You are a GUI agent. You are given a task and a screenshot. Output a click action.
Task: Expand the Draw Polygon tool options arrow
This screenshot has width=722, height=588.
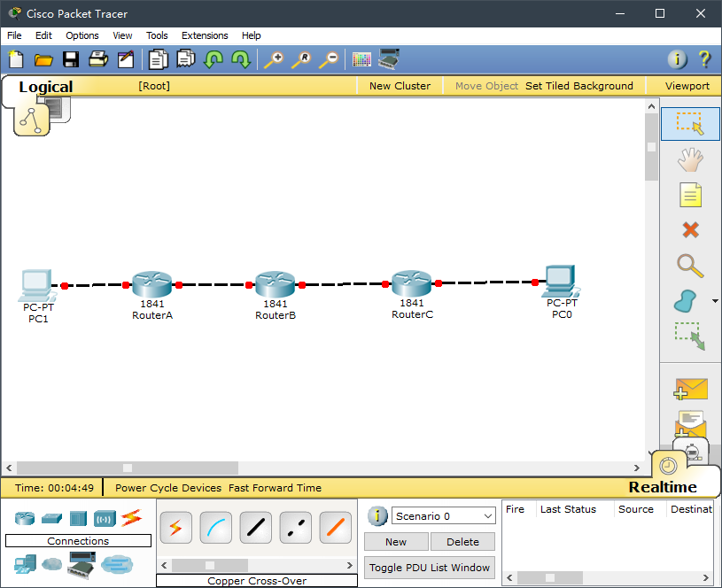tap(715, 301)
